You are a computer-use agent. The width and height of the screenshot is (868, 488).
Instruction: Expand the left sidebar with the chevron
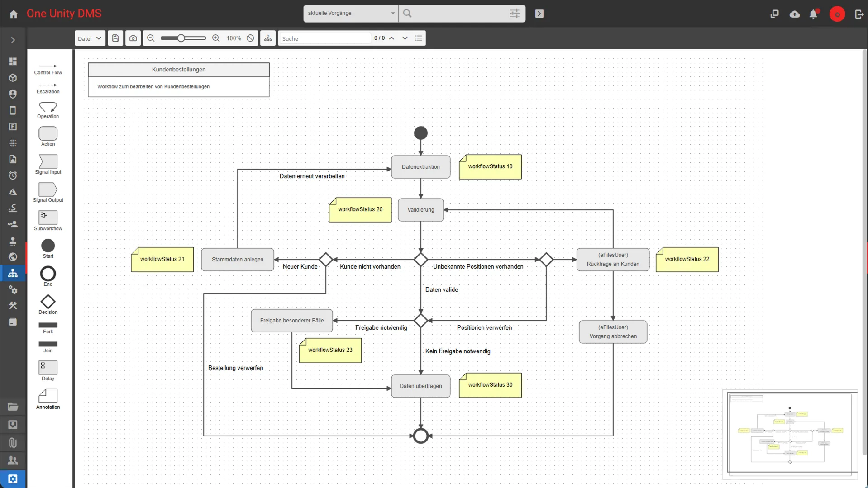click(13, 40)
